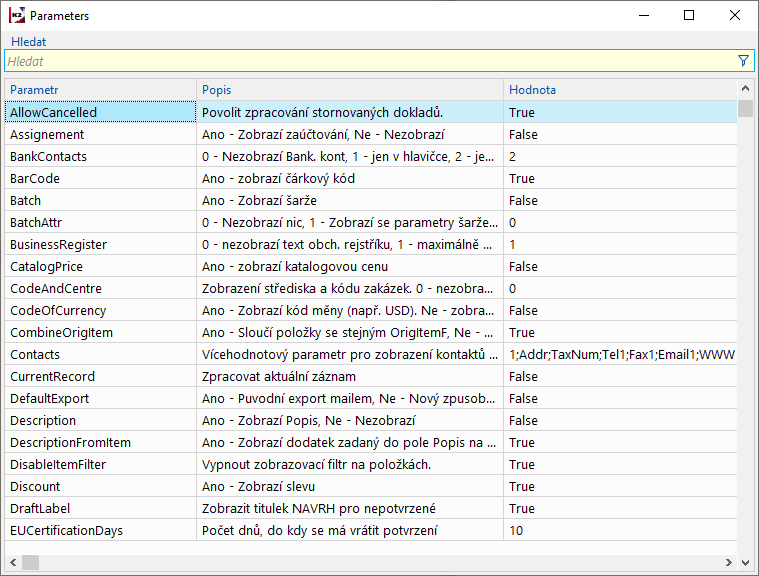Viewport: 759px width, 576px height.
Task: Click the horizontal scrollbar left arrow
Action: [x=12, y=562]
